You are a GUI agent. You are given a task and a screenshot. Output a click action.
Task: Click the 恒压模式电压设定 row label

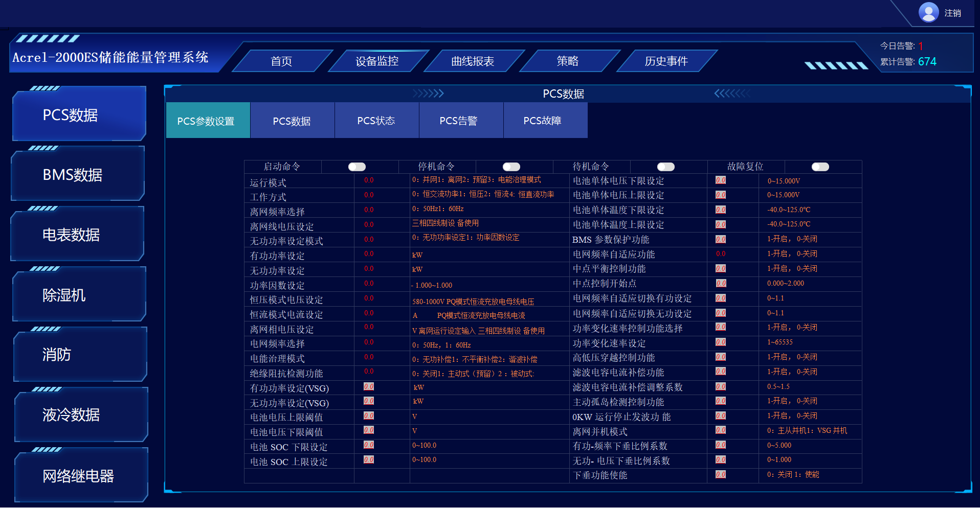(x=286, y=300)
